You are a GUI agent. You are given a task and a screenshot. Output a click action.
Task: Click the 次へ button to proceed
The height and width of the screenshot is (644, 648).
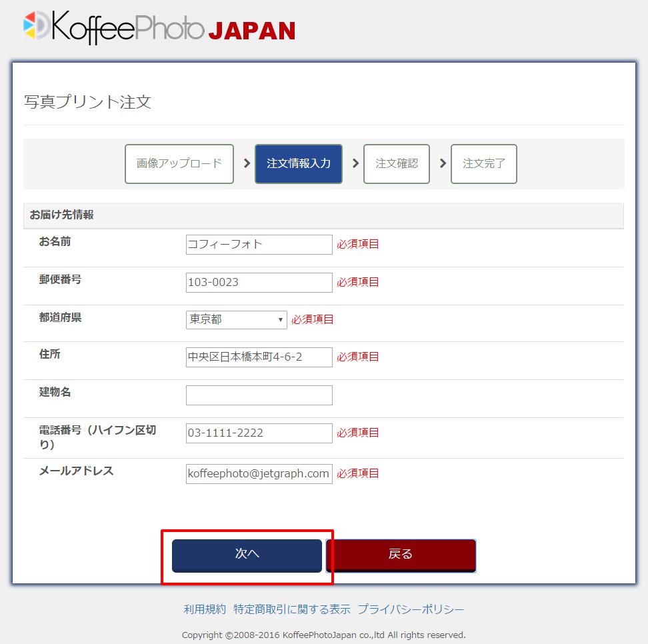pos(247,555)
